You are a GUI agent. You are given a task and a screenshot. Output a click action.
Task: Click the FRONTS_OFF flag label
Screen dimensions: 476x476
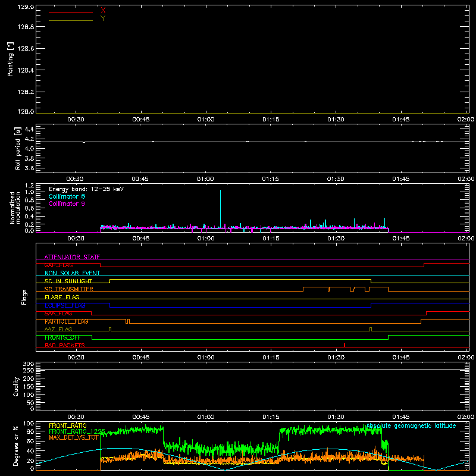(62, 337)
